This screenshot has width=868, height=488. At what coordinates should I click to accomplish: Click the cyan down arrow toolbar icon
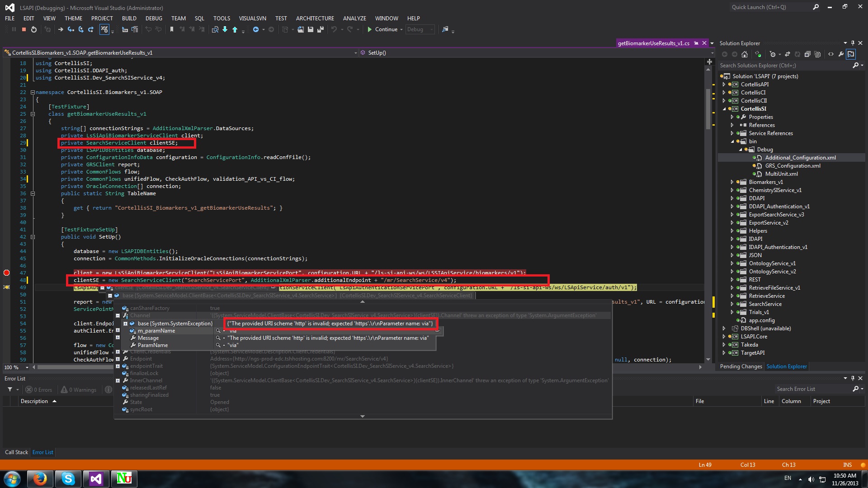[225, 29]
